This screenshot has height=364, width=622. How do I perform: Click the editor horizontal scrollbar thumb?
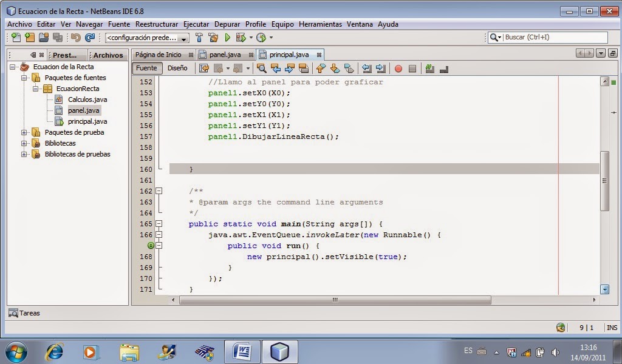(335, 300)
